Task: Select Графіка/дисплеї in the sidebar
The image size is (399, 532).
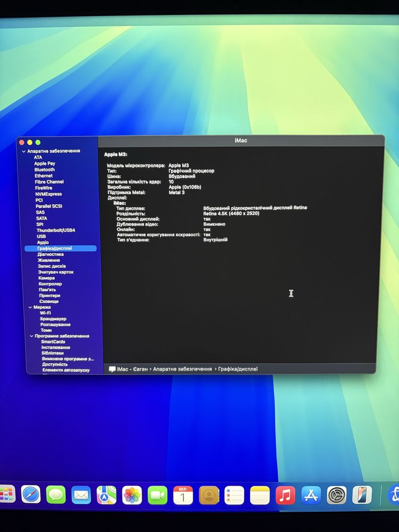Action: (61, 248)
